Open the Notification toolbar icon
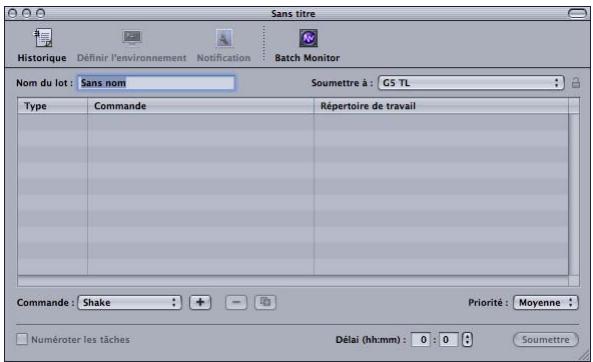 tap(224, 38)
